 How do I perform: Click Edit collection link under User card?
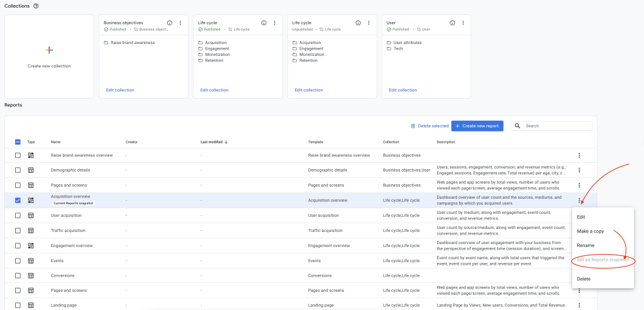coord(402,90)
